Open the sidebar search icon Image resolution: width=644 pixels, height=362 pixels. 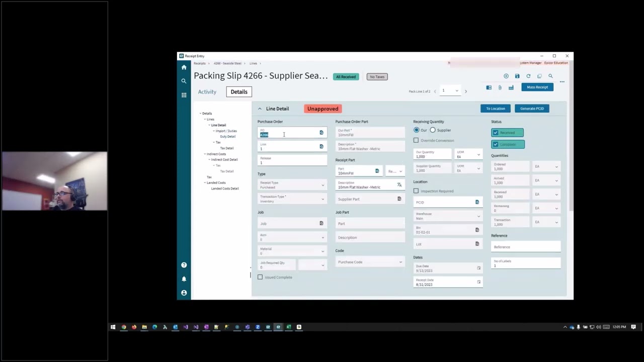[184, 81]
